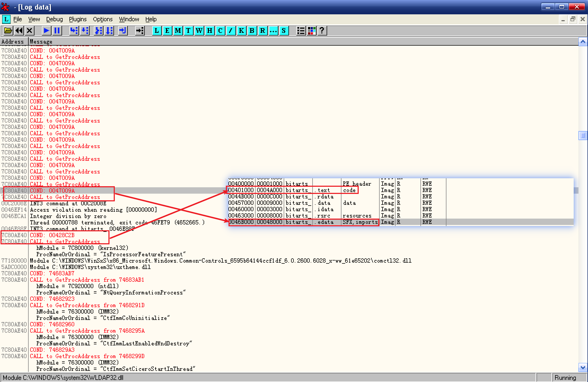Click the Run program play button

click(46, 31)
